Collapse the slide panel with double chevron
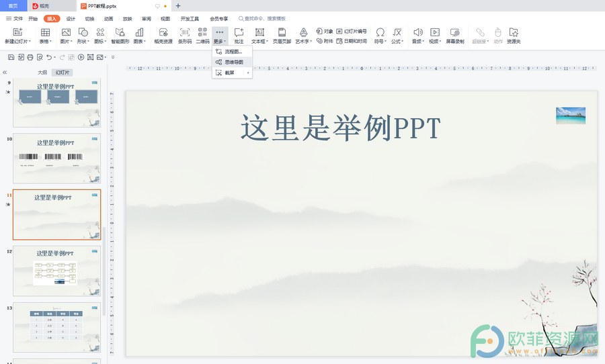 5,73
